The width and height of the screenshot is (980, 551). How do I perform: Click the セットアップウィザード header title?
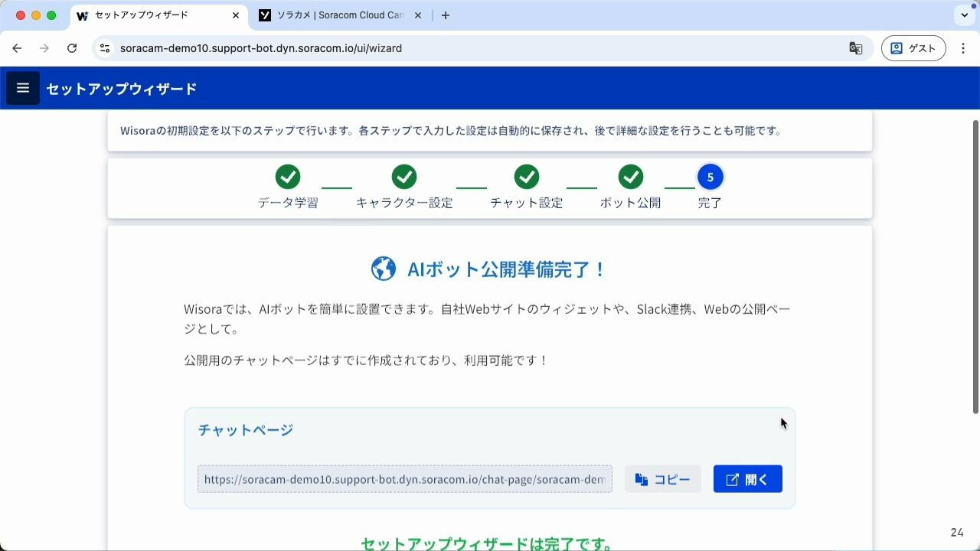coord(122,89)
